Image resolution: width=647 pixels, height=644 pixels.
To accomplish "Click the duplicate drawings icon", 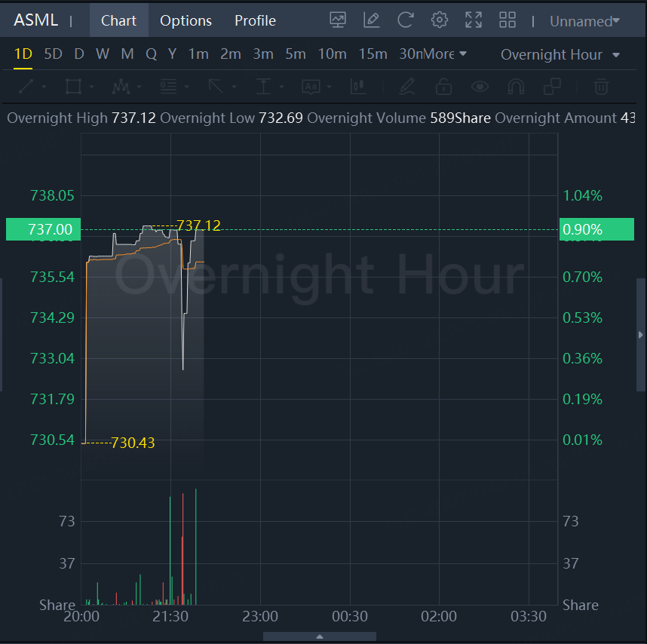I will [x=552, y=87].
